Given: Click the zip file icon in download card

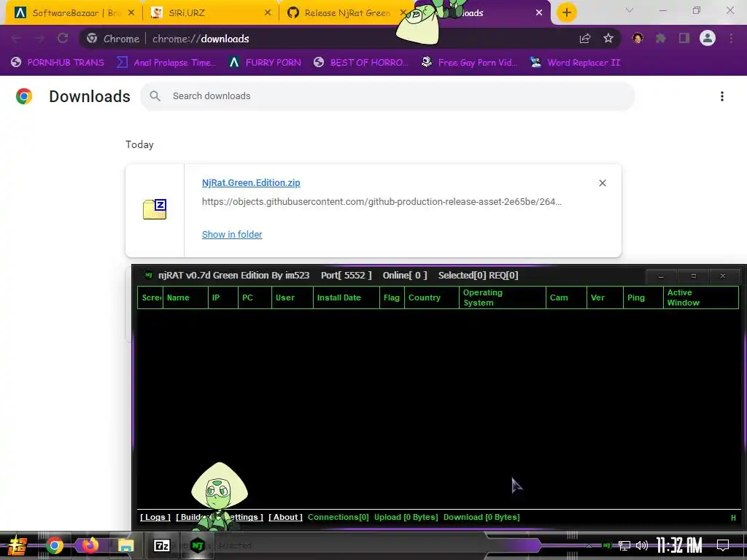Looking at the screenshot, I should point(155,209).
